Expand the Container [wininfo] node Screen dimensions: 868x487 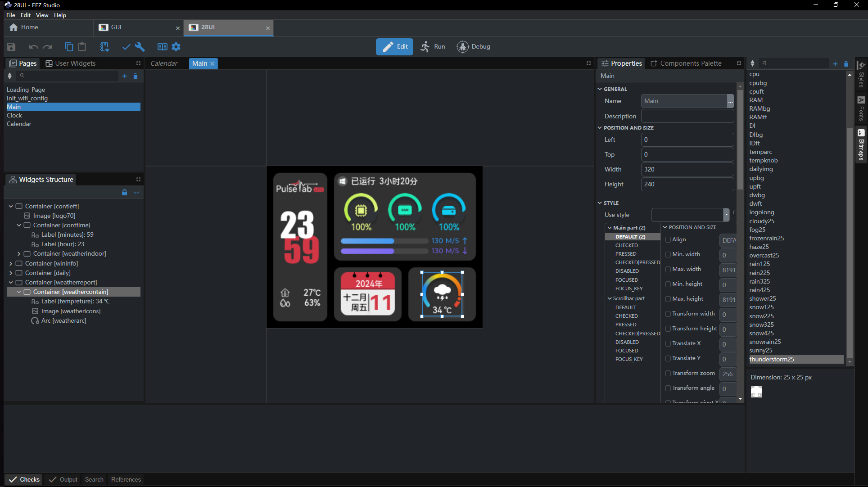[x=11, y=263]
